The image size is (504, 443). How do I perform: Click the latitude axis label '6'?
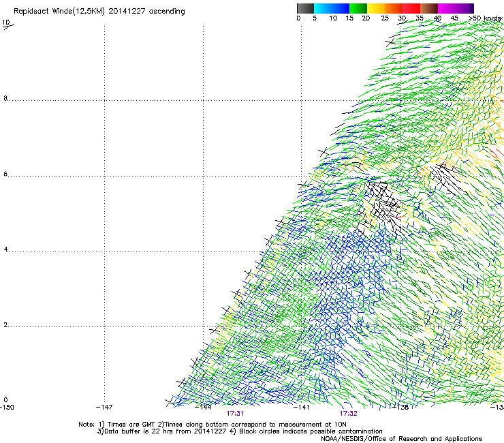click(5, 174)
